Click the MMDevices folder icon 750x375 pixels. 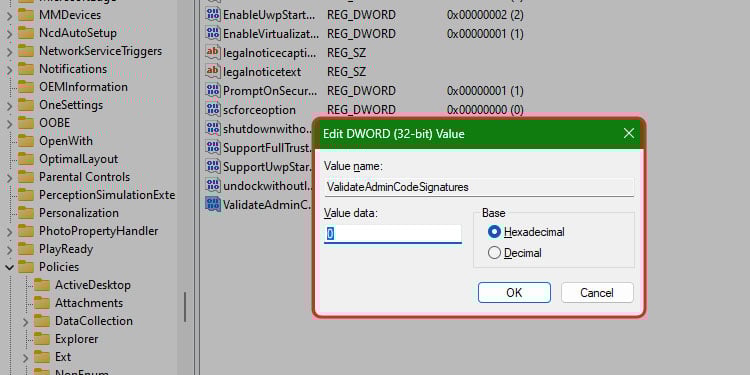pyautogui.click(x=26, y=15)
